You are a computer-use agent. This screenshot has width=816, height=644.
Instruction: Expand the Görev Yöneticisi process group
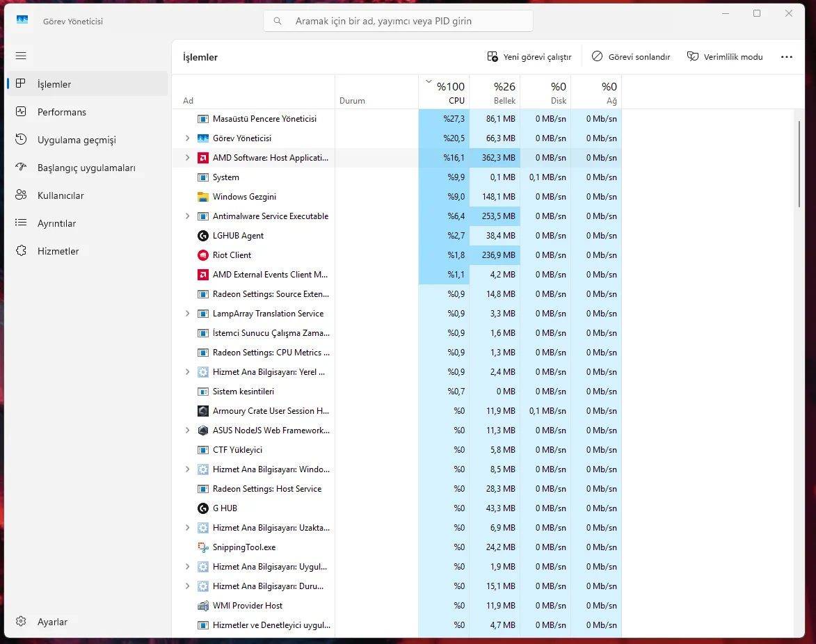click(x=187, y=138)
